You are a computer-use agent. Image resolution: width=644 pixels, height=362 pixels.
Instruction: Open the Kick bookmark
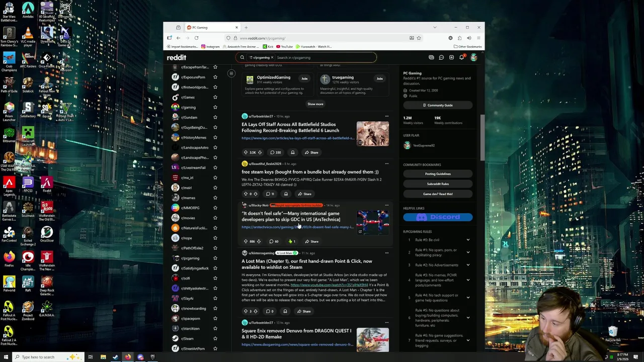pos(268,47)
